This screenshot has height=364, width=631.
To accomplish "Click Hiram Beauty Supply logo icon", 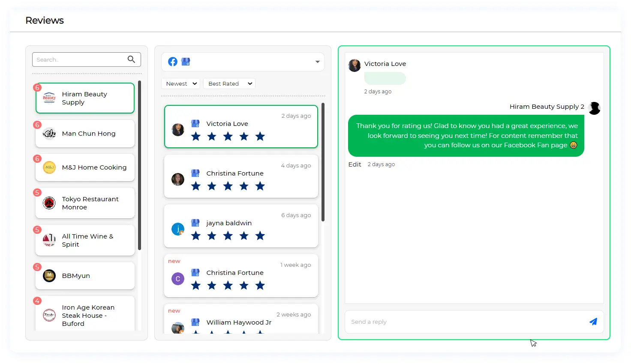I will click(49, 98).
